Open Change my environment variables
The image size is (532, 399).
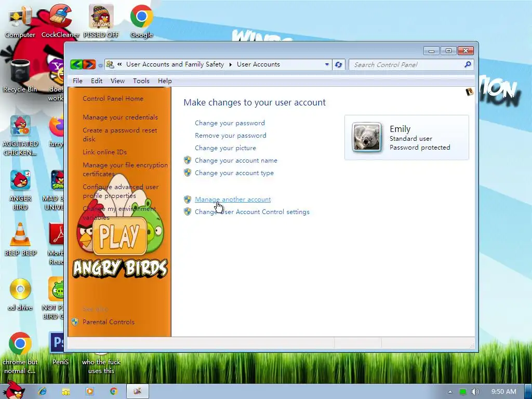119,212
